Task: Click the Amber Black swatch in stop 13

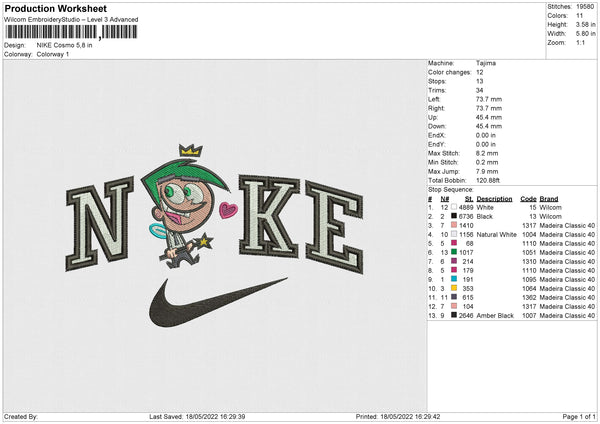Action: pos(454,315)
